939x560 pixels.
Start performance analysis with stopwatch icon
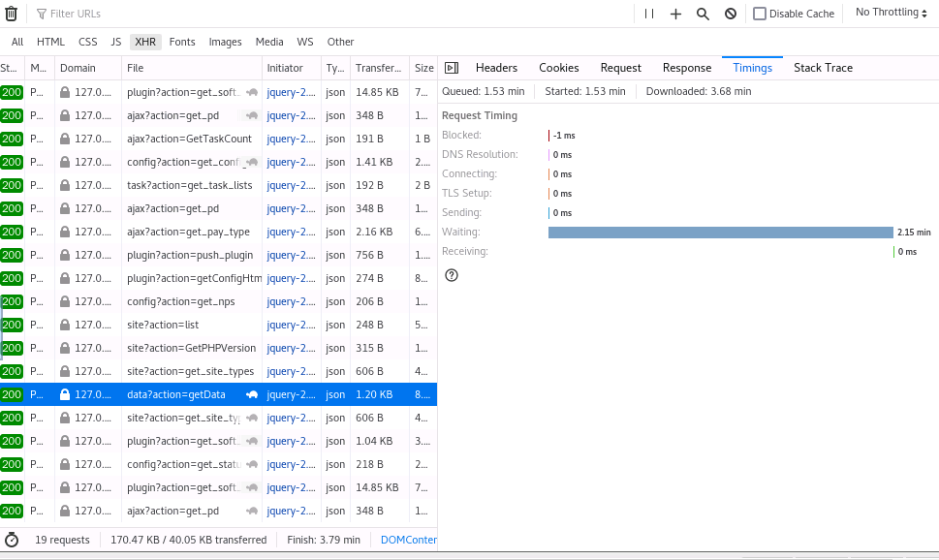12,540
